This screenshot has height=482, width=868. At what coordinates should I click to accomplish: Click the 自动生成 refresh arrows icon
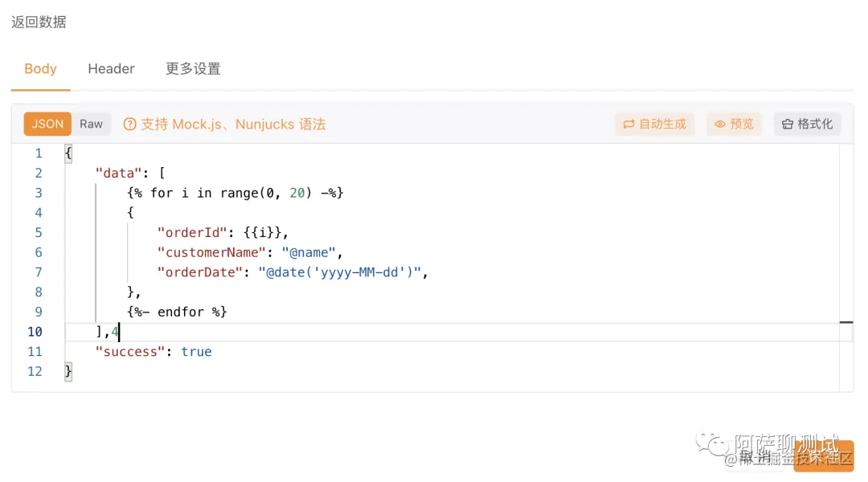(x=629, y=125)
